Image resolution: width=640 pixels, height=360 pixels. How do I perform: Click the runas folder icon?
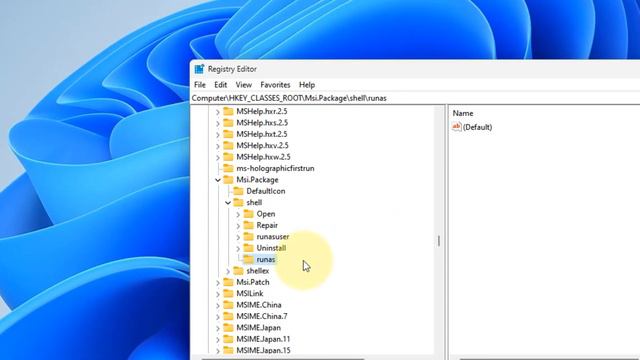pyautogui.click(x=249, y=259)
